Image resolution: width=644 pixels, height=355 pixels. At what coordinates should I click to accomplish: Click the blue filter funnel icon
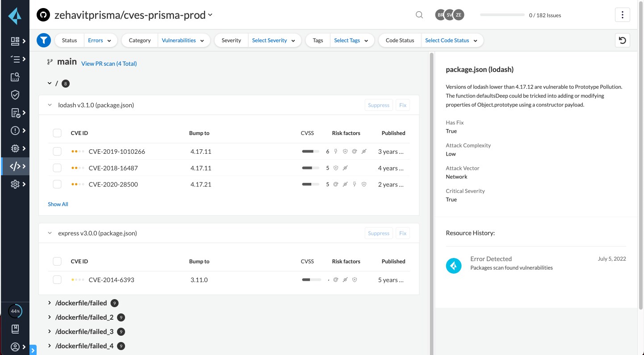coord(43,40)
